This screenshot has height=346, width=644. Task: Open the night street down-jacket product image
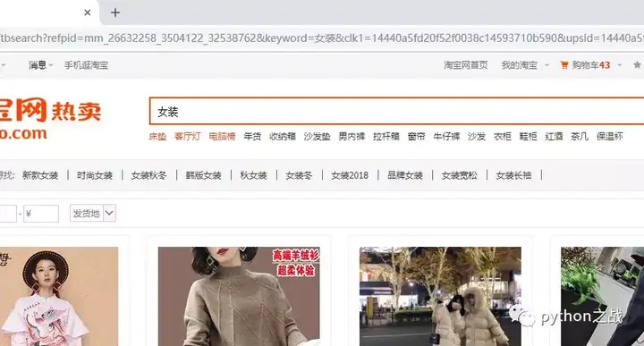[440, 296]
